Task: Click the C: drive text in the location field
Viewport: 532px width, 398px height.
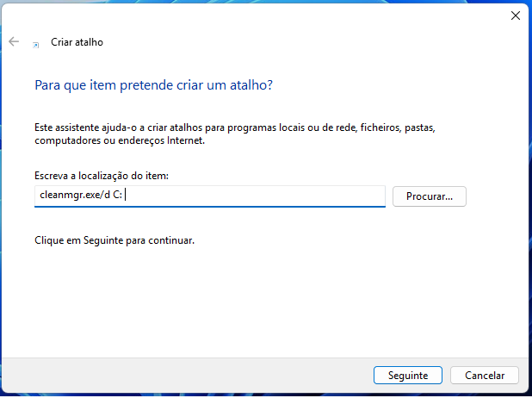Action: tap(117, 195)
